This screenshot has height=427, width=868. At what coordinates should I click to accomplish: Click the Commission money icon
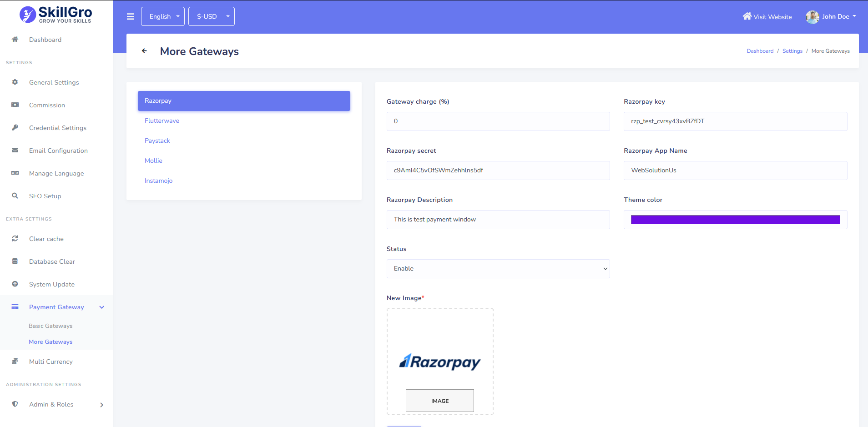(15, 105)
